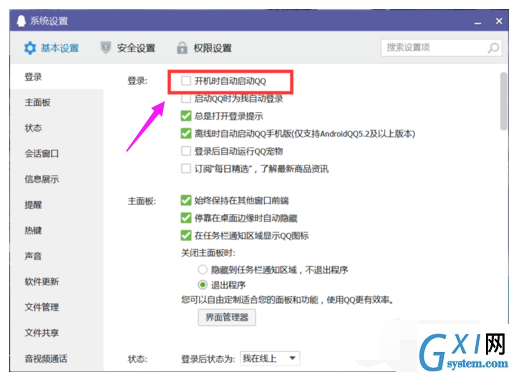Open 软件更新 in the sidebar
This screenshot has height=372, width=515.
coord(42,282)
